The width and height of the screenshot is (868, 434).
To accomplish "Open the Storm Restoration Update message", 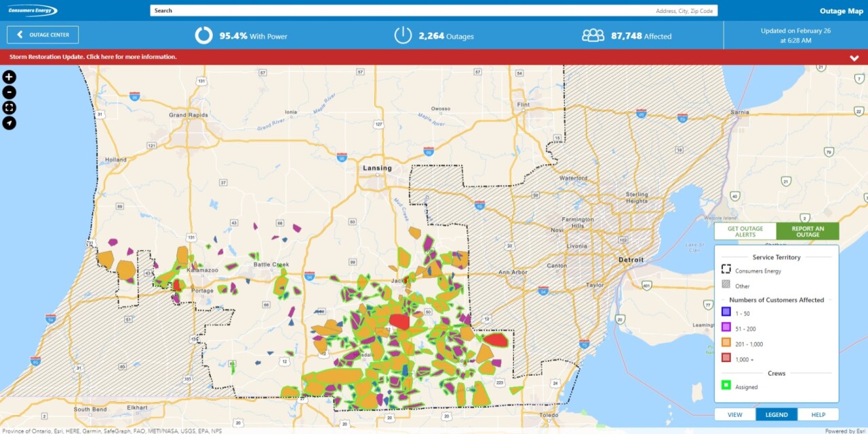I will [93, 57].
